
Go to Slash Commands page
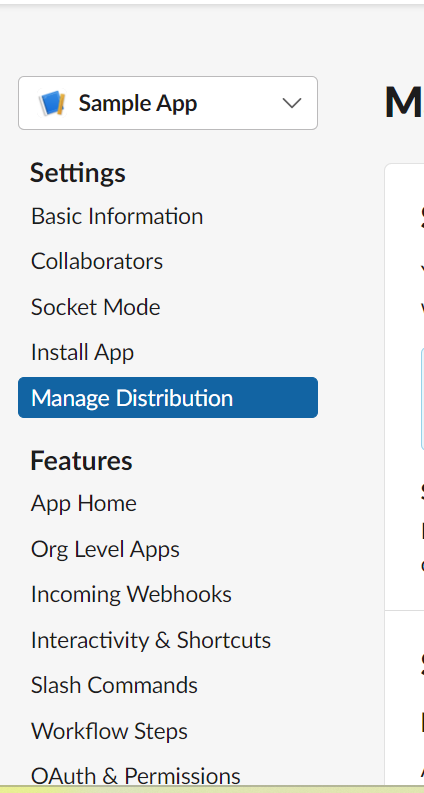point(114,685)
